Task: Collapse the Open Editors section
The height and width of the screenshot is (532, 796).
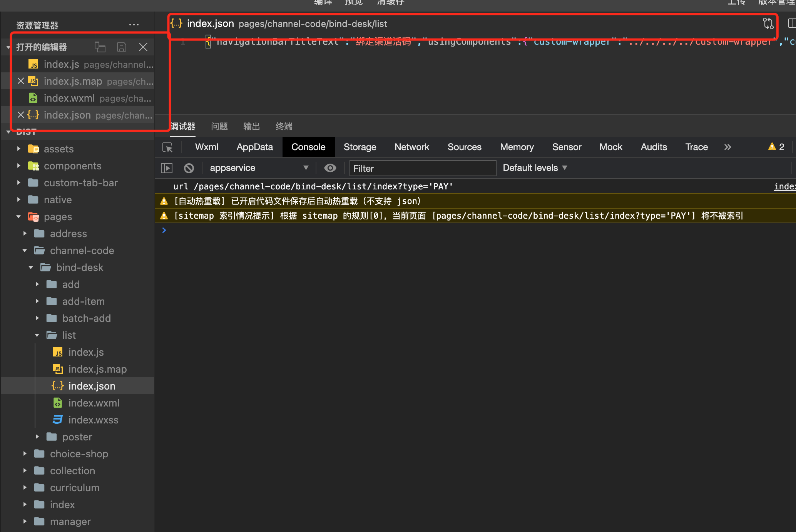Action: (8, 47)
